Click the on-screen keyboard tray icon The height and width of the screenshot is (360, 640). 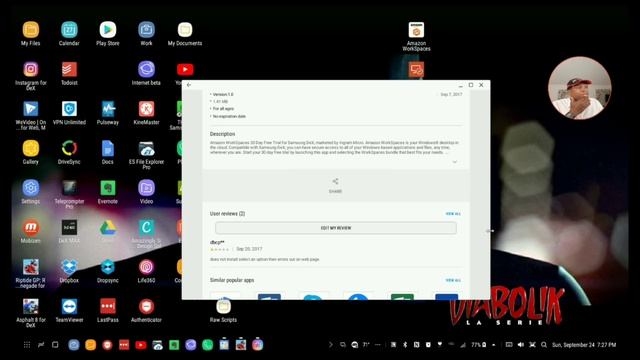pyautogui.click(x=509, y=345)
